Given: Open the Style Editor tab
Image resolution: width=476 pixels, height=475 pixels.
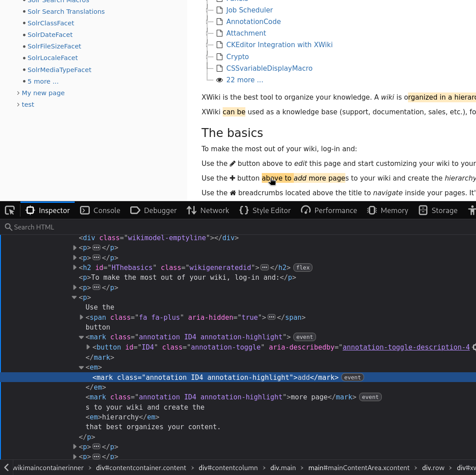Looking at the screenshot, I should (x=265, y=210).
